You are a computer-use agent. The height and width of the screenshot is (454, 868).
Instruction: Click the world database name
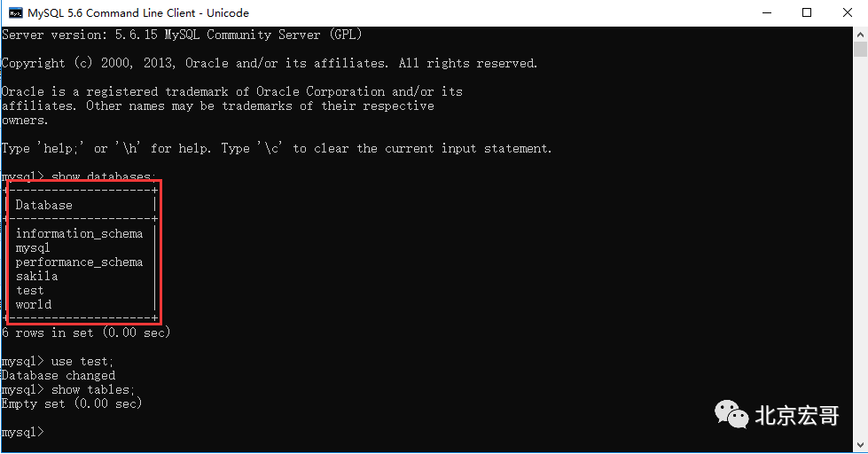tap(34, 304)
